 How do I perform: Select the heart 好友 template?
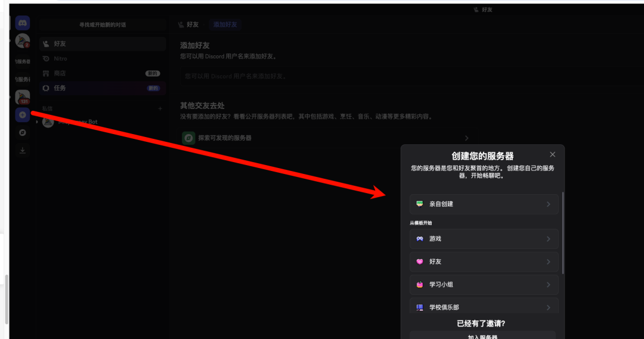484,262
